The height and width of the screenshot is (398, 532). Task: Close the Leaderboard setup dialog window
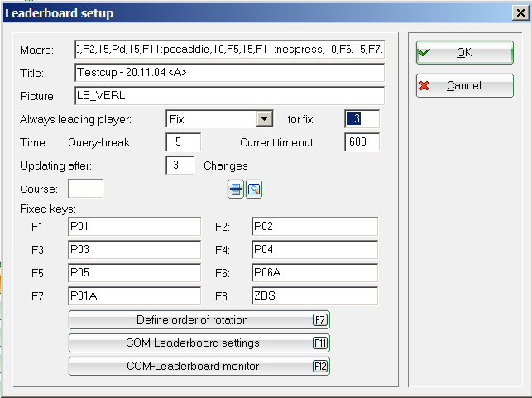tap(517, 13)
